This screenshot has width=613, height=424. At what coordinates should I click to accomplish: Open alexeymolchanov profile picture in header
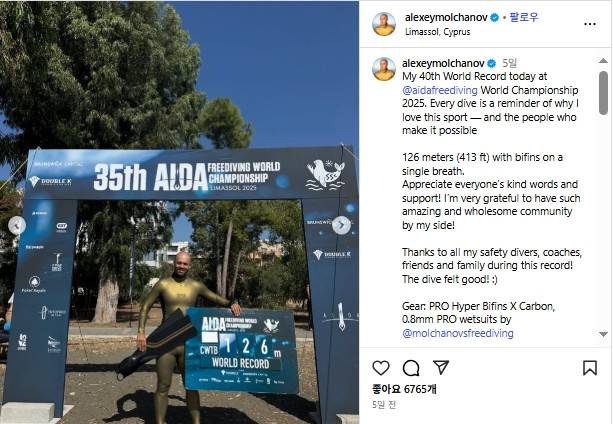[384, 24]
